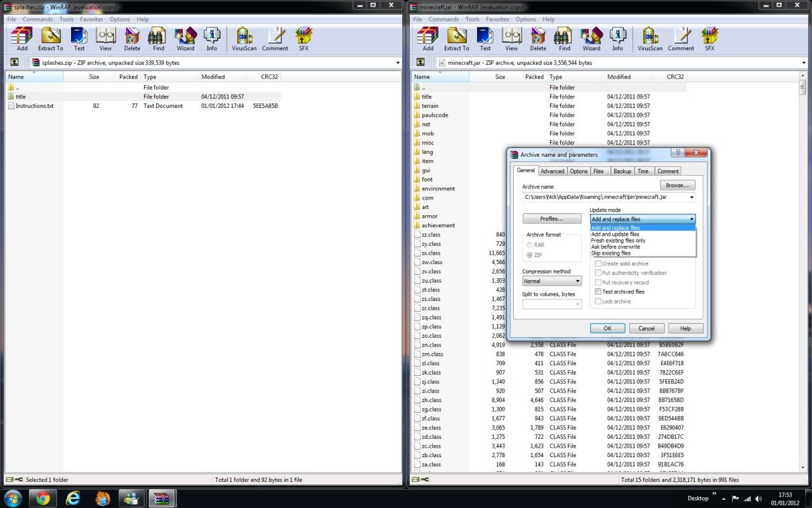Click the Test icon in minecraft.jar window
Viewport: 812px width, 508px height.
(x=485, y=39)
